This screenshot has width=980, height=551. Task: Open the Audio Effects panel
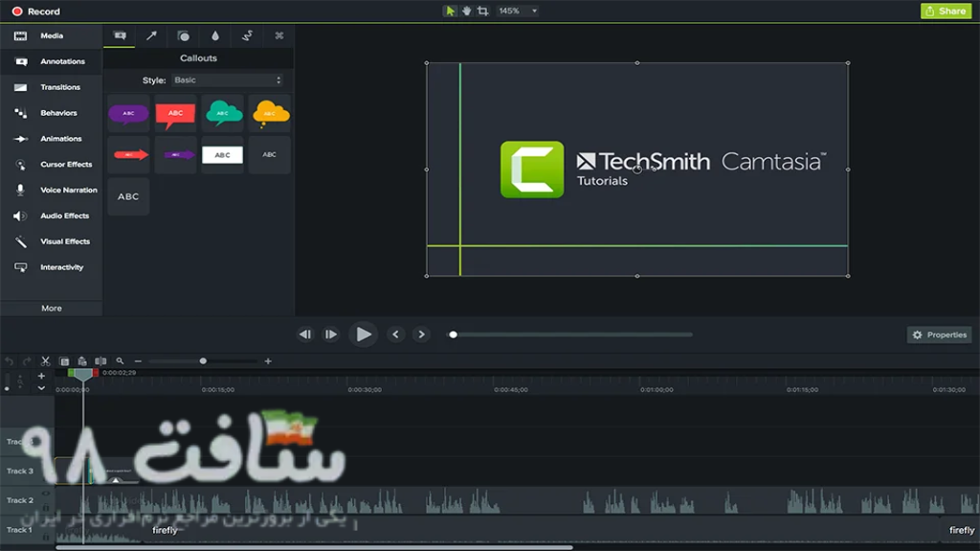(52, 215)
